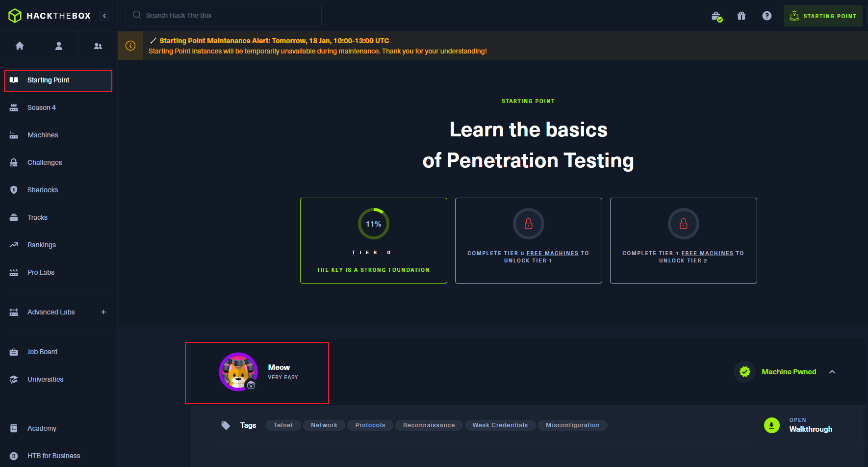Viewport: 868px width, 467px height.
Task: Open the help question mark icon
Action: pyautogui.click(x=767, y=16)
